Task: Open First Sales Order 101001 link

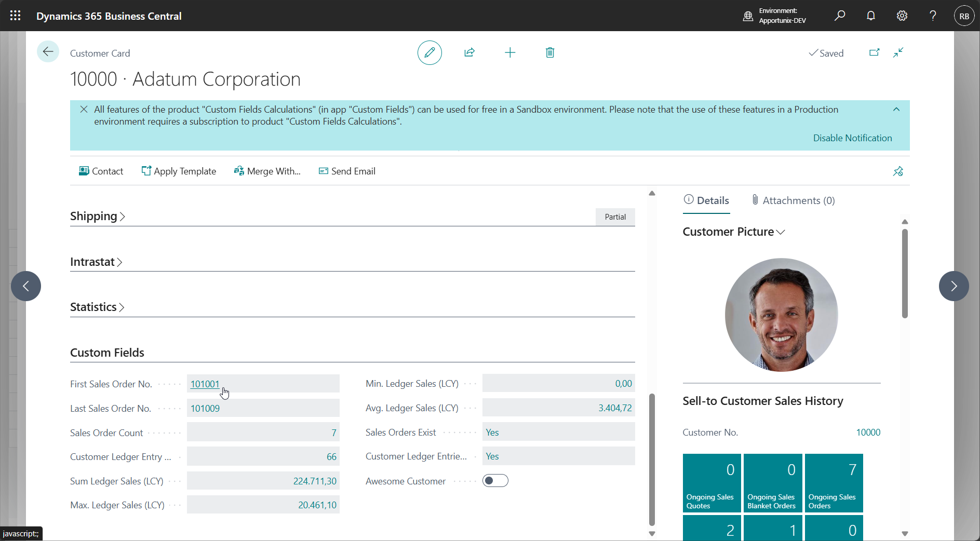Action: coord(205,384)
